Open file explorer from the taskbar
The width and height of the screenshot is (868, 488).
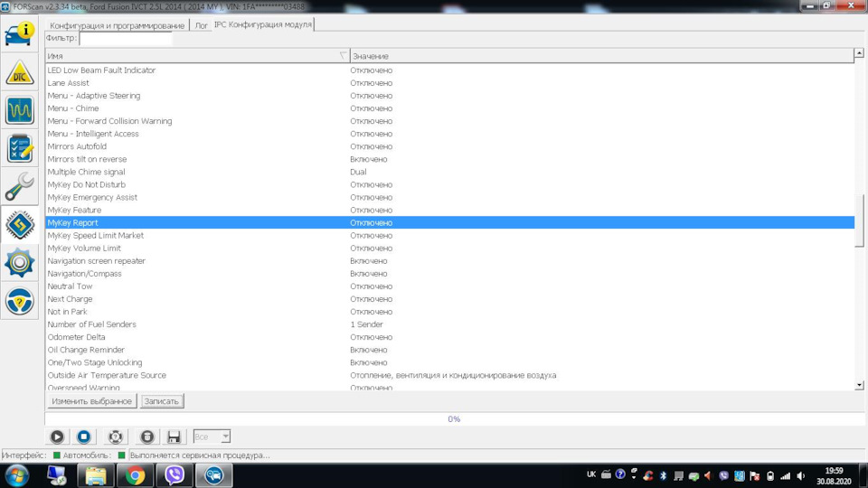click(x=95, y=475)
